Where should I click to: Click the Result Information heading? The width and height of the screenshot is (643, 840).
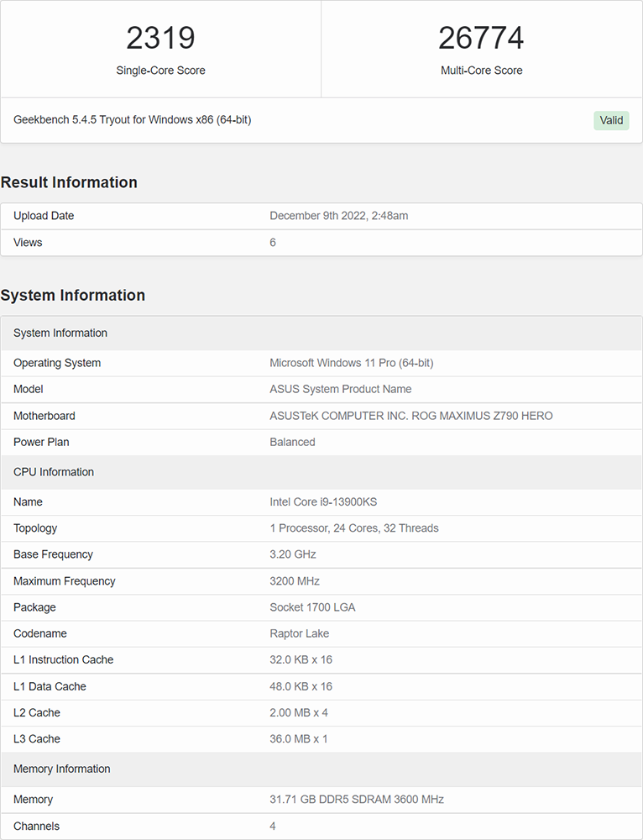[x=69, y=182]
